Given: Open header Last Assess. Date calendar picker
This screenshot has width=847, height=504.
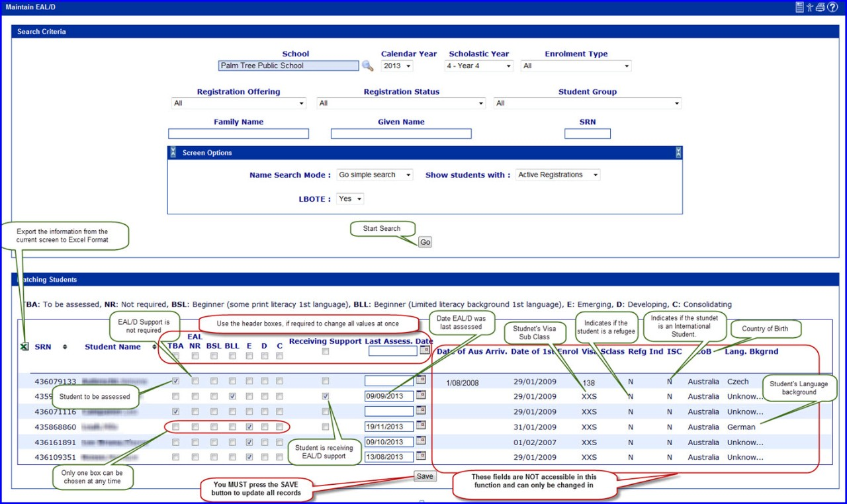Looking at the screenshot, I should (424, 350).
